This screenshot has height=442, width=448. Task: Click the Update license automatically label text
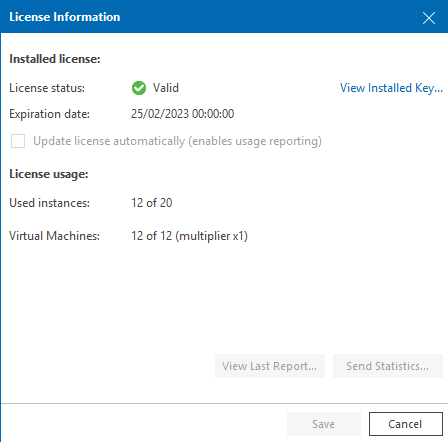(x=177, y=141)
